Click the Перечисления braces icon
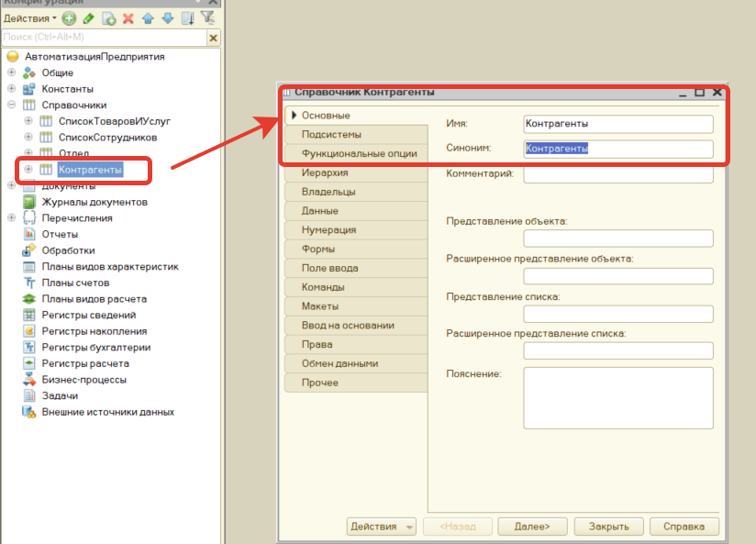 pyautogui.click(x=29, y=218)
